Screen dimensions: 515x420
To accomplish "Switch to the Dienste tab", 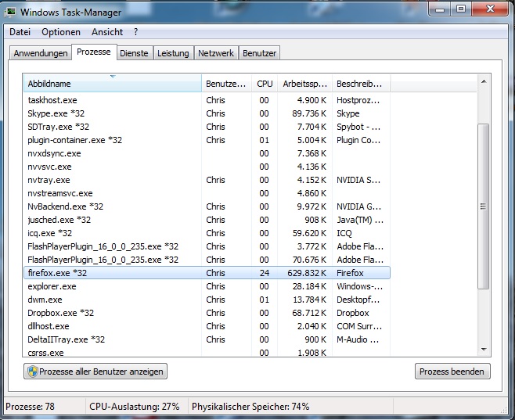I will 134,53.
